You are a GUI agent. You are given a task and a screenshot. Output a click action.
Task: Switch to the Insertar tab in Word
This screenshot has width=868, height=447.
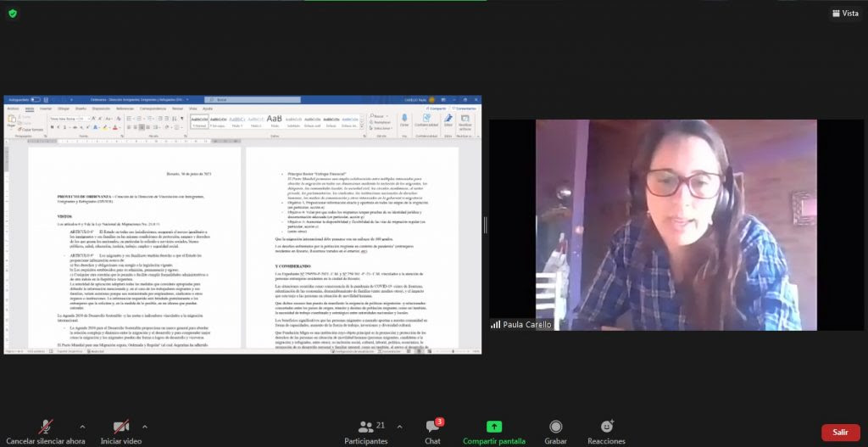point(46,109)
